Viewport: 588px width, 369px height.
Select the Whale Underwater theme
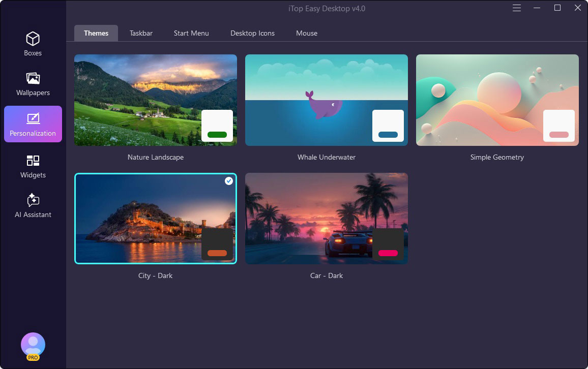(326, 100)
